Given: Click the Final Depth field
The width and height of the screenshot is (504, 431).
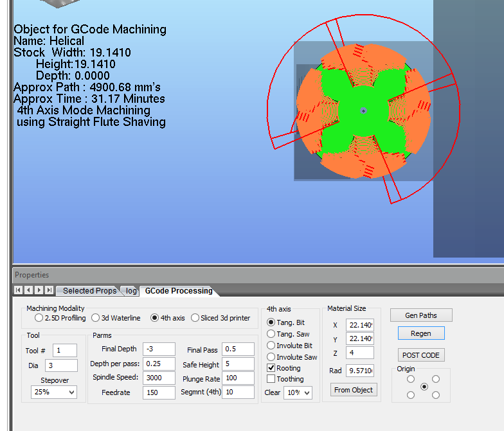Looking at the screenshot, I should (x=159, y=349).
